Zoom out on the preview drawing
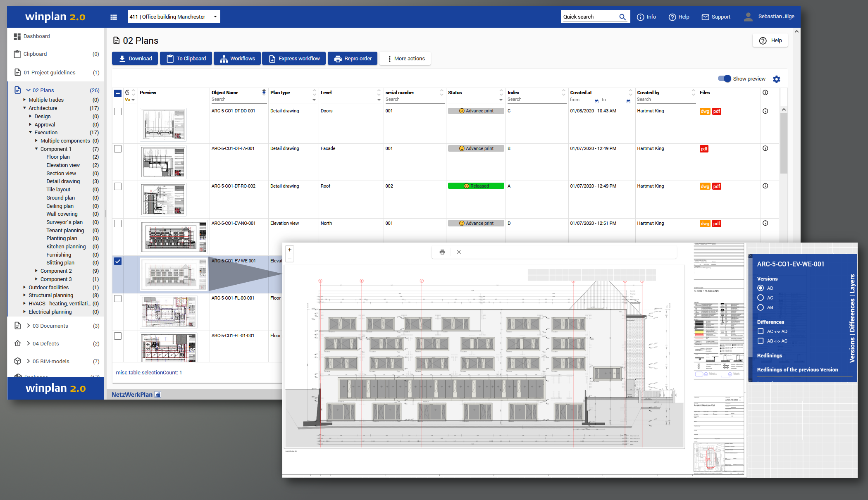Screen dimensions: 868x500 click(x=290, y=258)
